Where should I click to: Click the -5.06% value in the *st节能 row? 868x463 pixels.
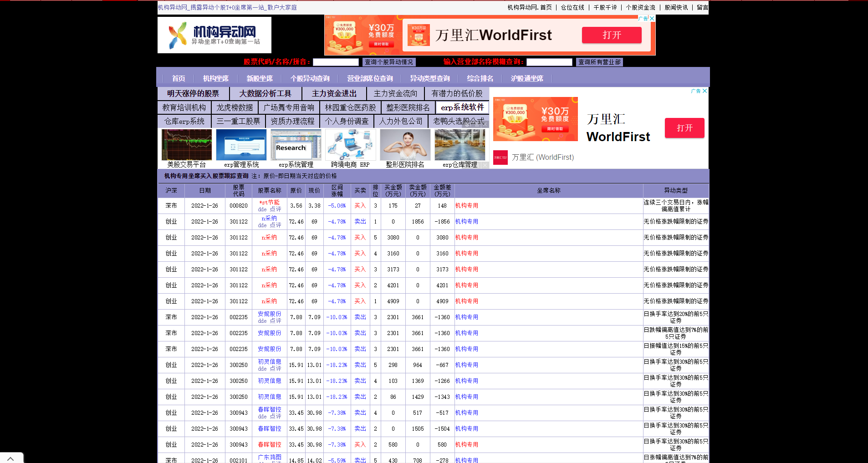click(x=337, y=206)
